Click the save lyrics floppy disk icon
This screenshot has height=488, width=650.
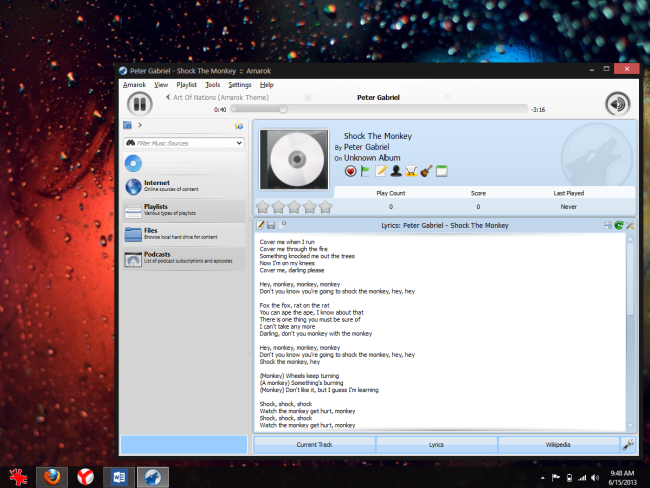(271, 225)
